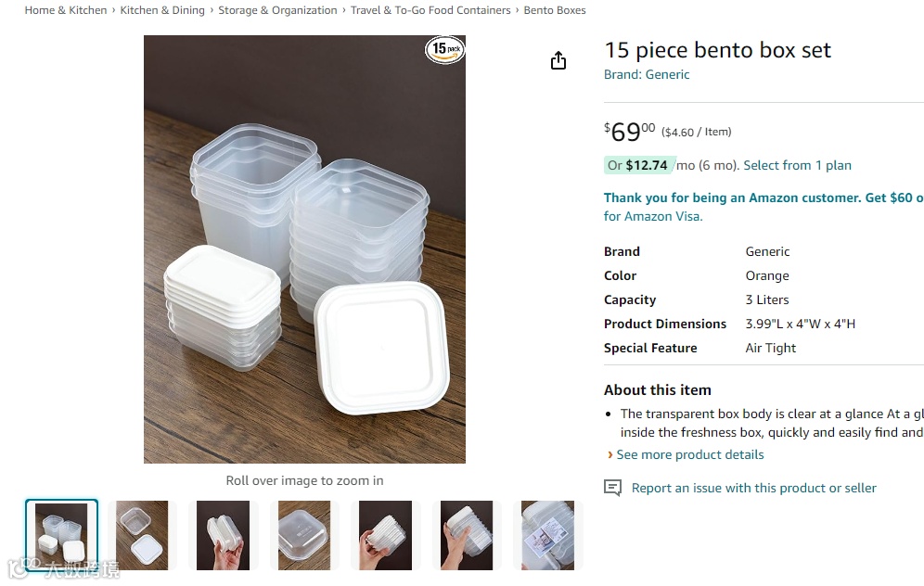Click Report an issue with this product
The width and height of the screenshot is (924, 586).
[753, 488]
